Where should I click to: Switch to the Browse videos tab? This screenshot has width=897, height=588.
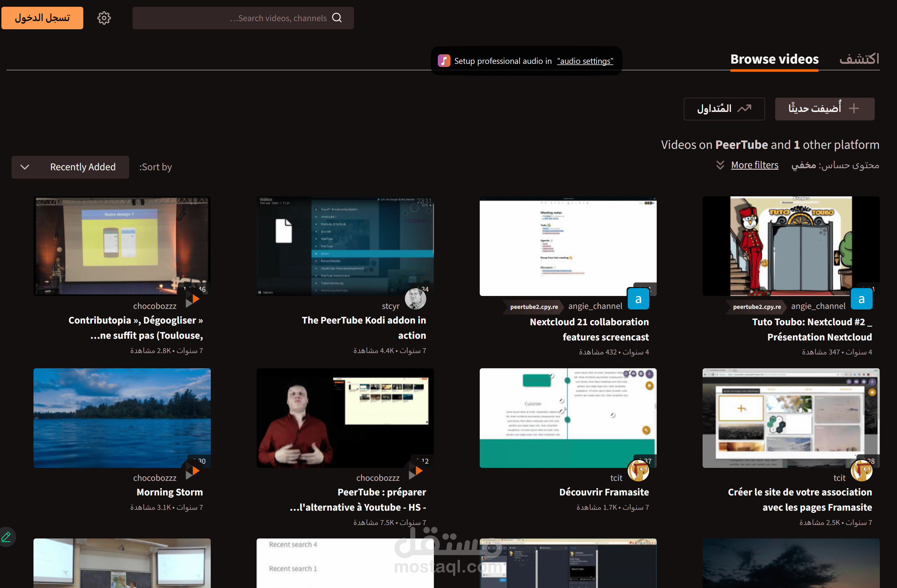coord(774,59)
